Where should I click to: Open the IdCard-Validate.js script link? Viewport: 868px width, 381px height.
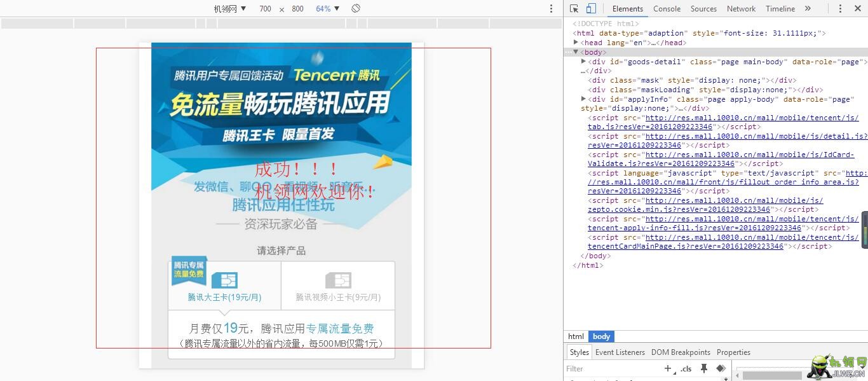pos(721,159)
